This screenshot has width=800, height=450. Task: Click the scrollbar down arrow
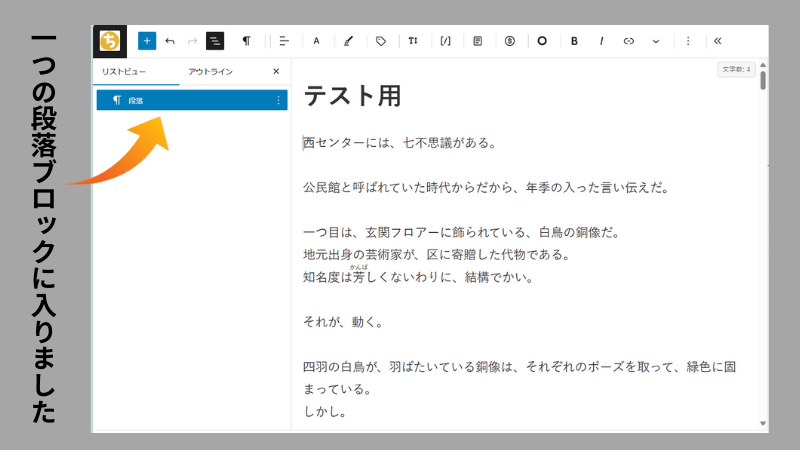tap(763, 423)
